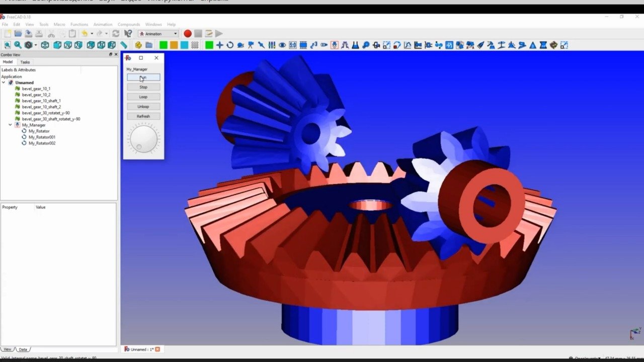Open the Macro menu

[x=59, y=24]
